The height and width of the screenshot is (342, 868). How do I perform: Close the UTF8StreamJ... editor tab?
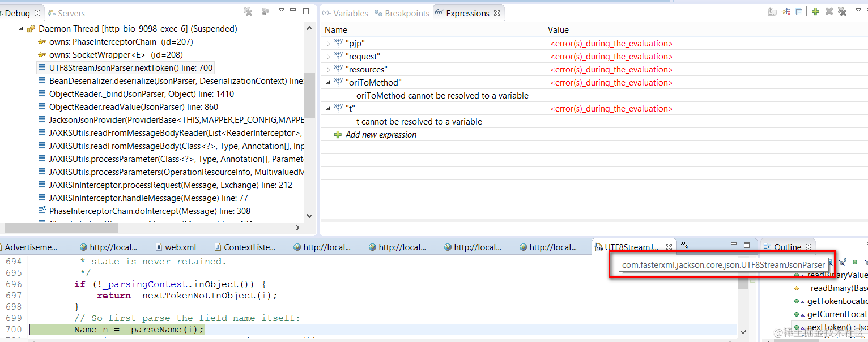669,247
